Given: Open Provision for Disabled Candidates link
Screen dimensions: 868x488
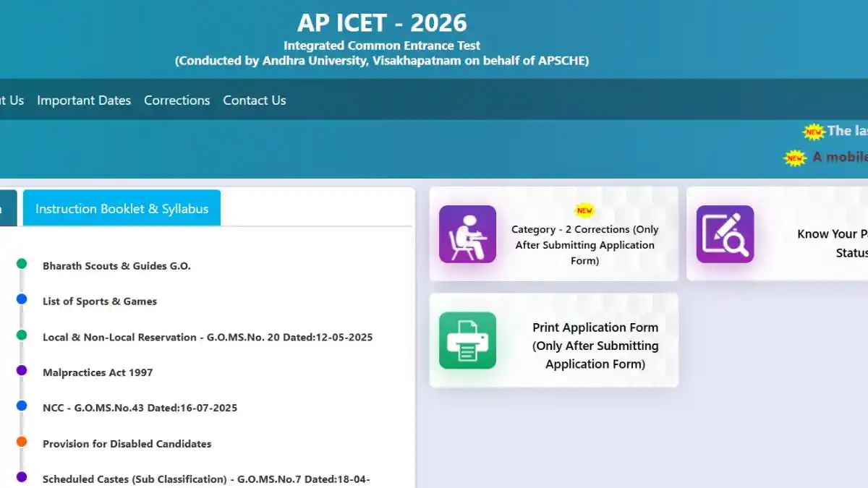Looking at the screenshot, I should point(127,444).
